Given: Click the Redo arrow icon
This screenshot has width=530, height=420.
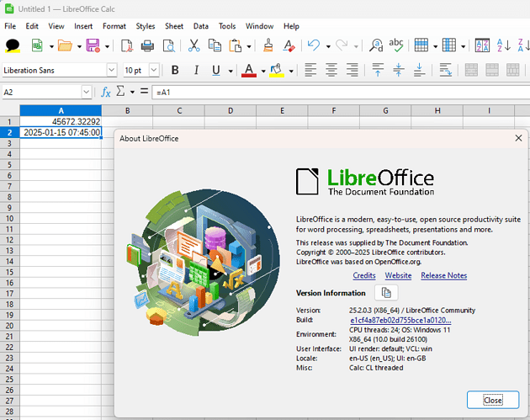Looking at the screenshot, I should (x=342, y=45).
